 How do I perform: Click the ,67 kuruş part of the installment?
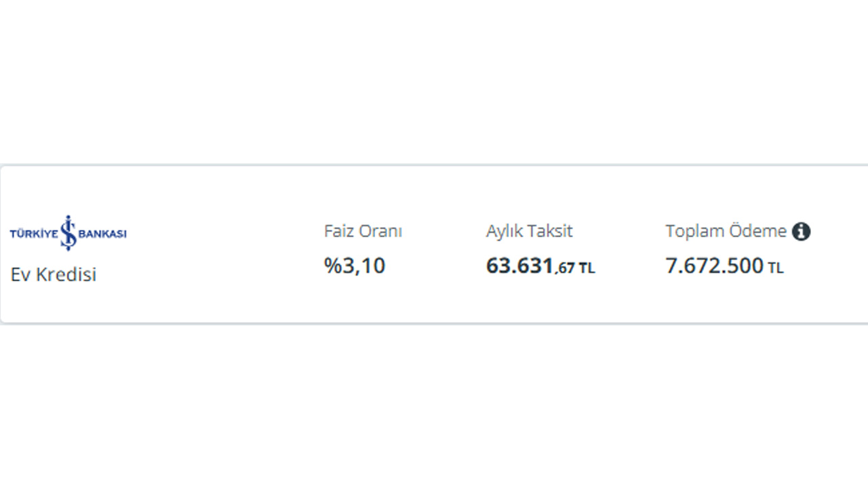[x=565, y=268]
